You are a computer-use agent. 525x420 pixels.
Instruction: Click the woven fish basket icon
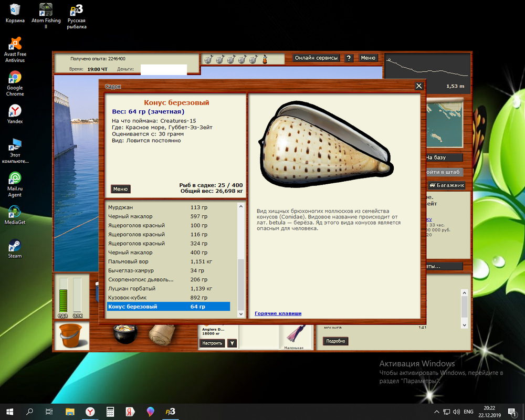click(x=159, y=335)
